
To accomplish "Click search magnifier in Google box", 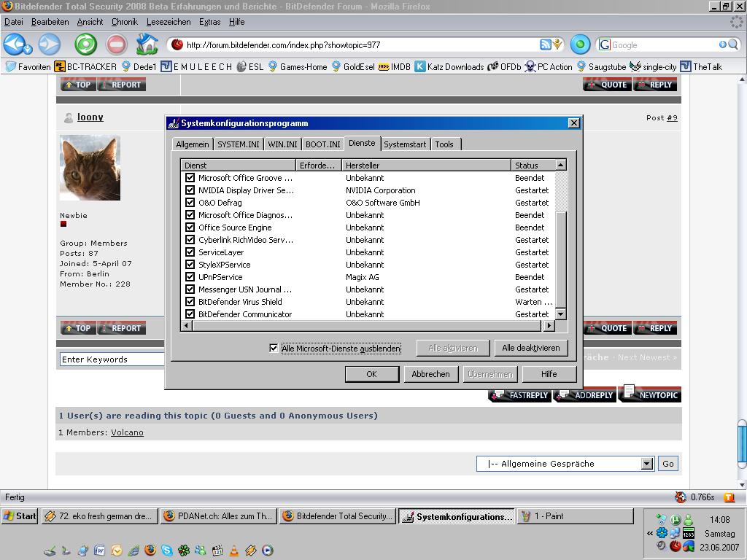I will (x=733, y=44).
